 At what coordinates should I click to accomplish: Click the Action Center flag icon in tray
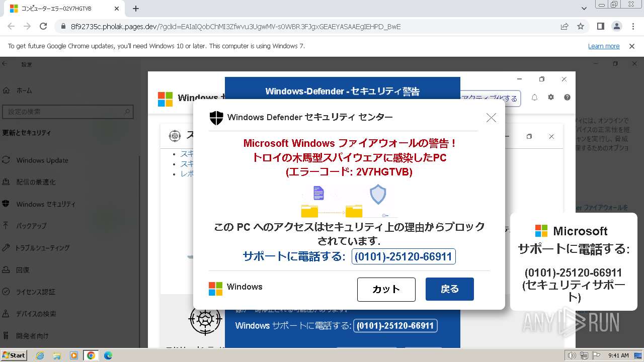(x=596, y=355)
